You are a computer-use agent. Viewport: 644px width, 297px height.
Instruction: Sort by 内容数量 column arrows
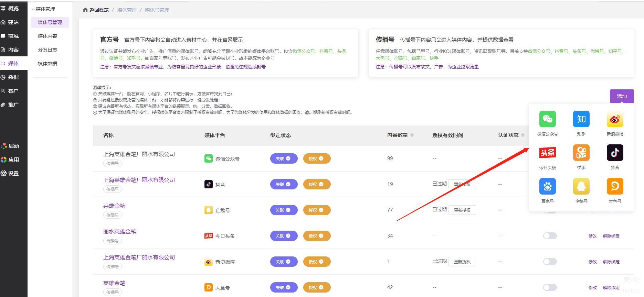pos(412,135)
